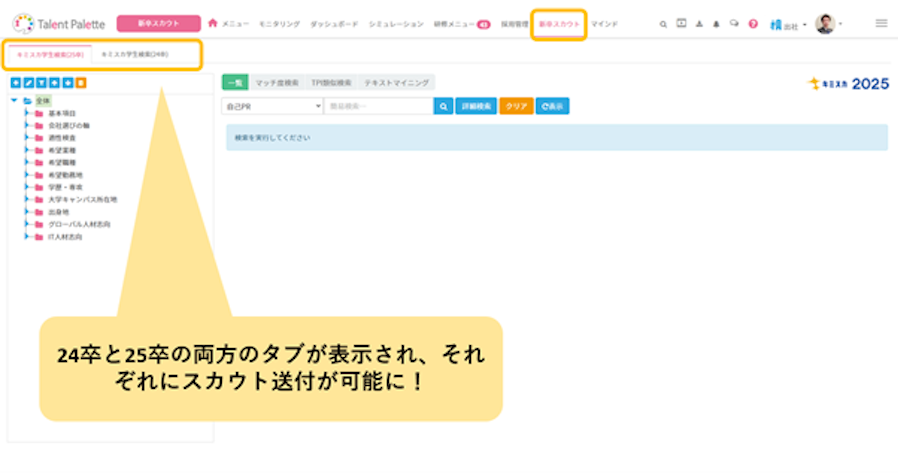Expand the 希望職種 folder
Image resolution: width=898 pixels, height=473 pixels.
(x=26, y=163)
